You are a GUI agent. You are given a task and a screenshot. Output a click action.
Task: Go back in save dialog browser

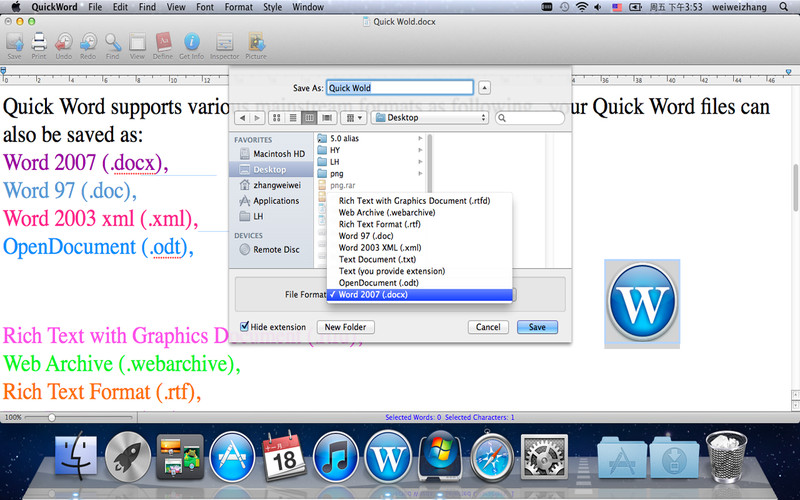pos(242,118)
